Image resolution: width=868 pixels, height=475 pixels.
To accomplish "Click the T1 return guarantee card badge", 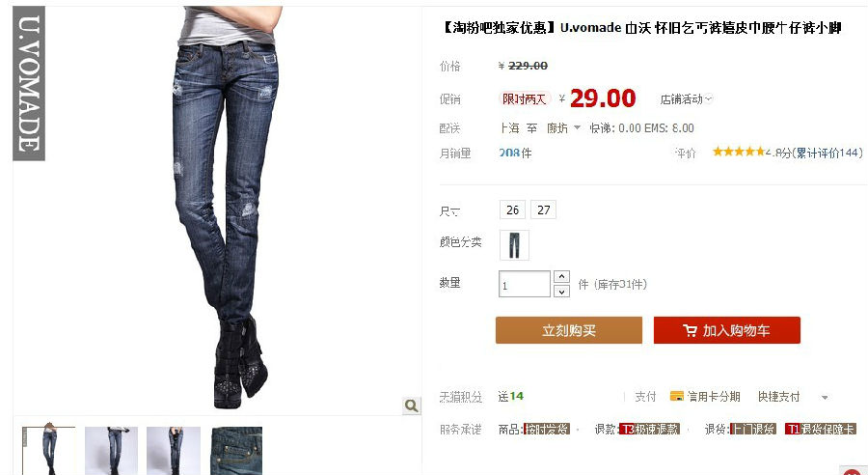I will (x=821, y=429).
